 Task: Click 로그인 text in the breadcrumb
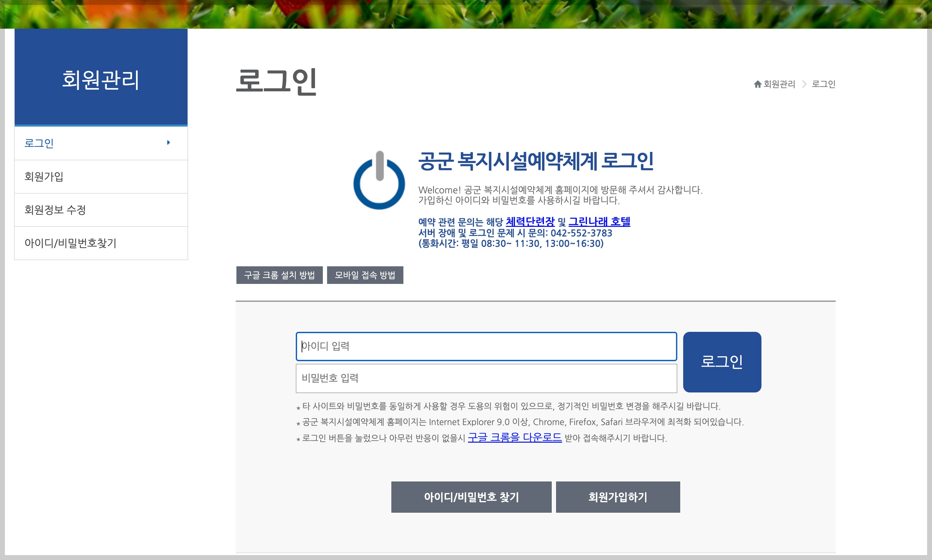[x=823, y=84]
